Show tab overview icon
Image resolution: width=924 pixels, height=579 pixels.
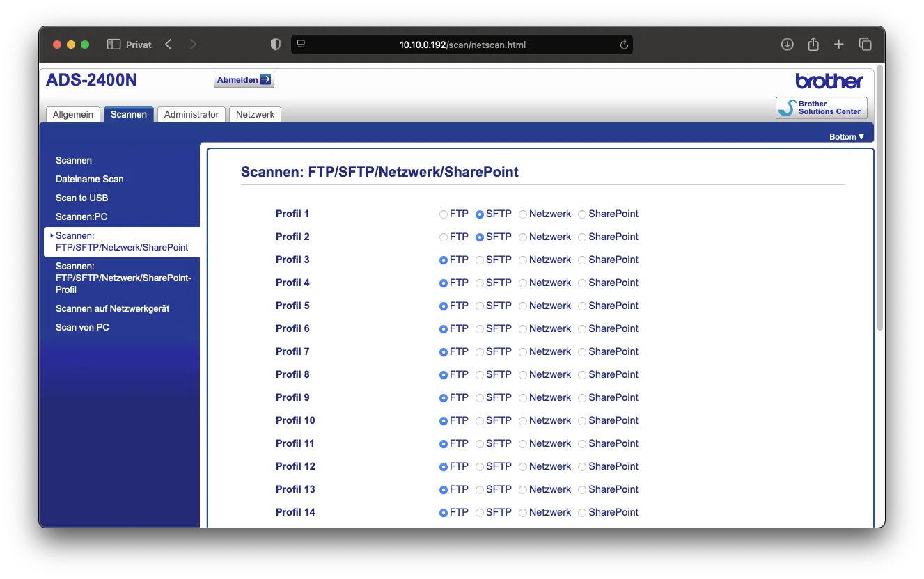point(866,45)
